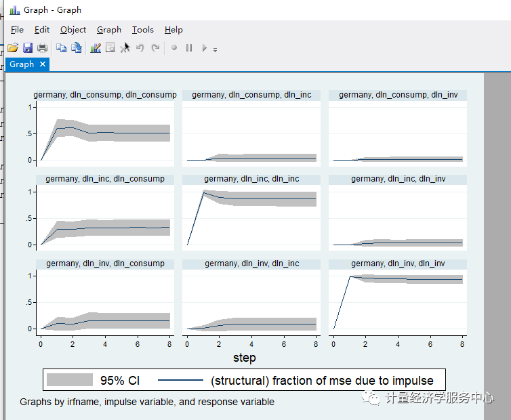Open the Tools menu
Screen dimensions: 511x420
[x=142, y=30]
